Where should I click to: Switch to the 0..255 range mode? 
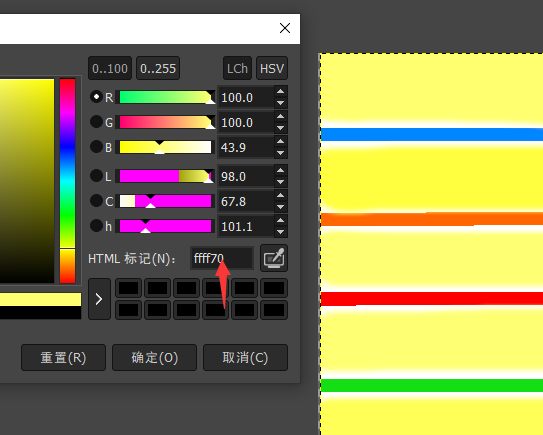point(158,68)
